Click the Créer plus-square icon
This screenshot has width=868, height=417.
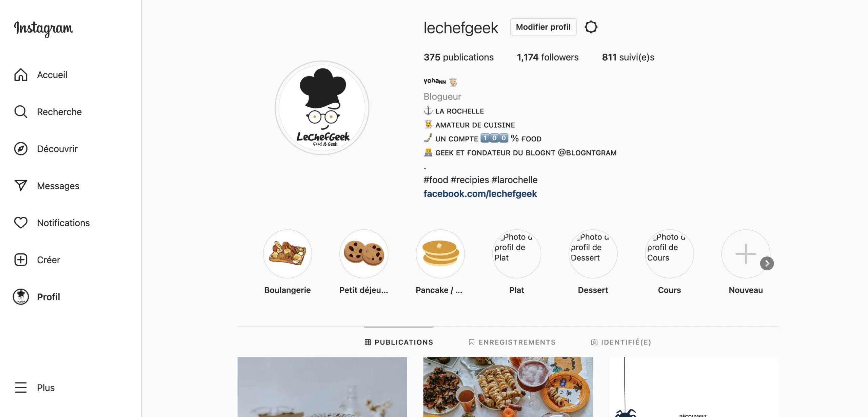click(x=21, y=260)
